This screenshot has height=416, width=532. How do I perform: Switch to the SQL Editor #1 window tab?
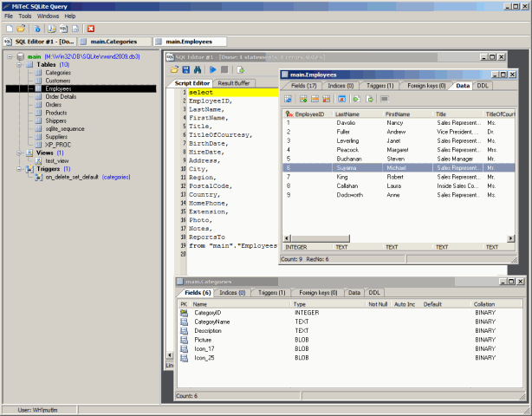[x=40, y=42]
